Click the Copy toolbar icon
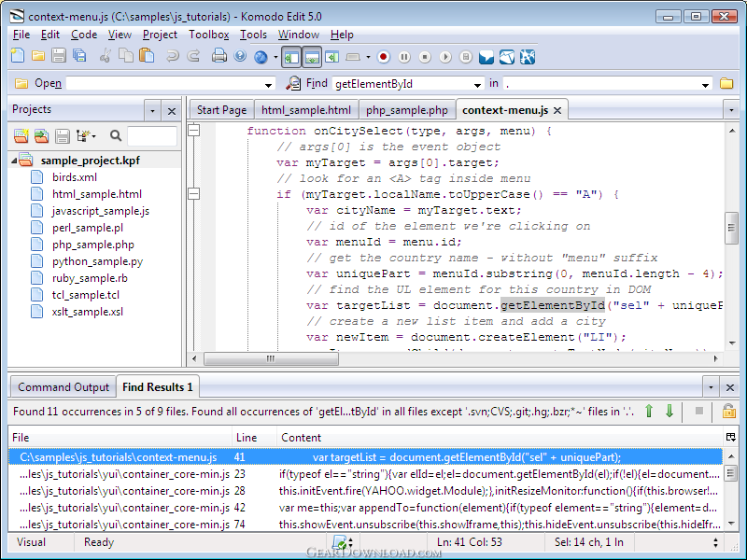 click(126, 56)
